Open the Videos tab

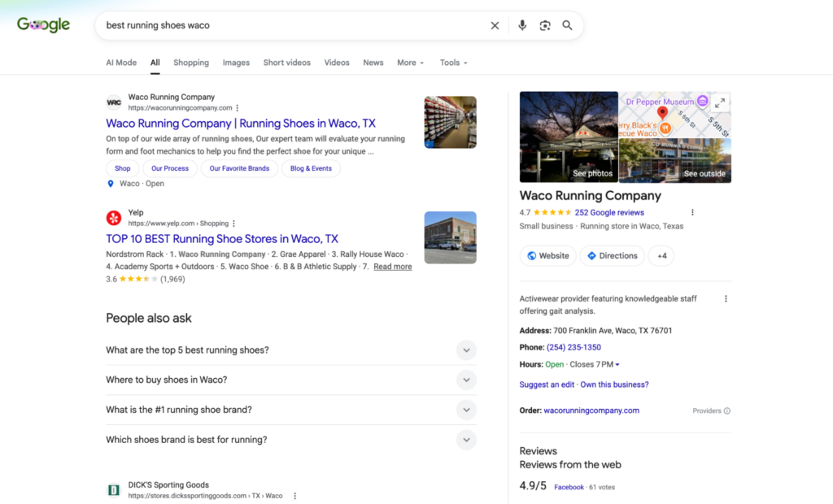tap(337, 63)
